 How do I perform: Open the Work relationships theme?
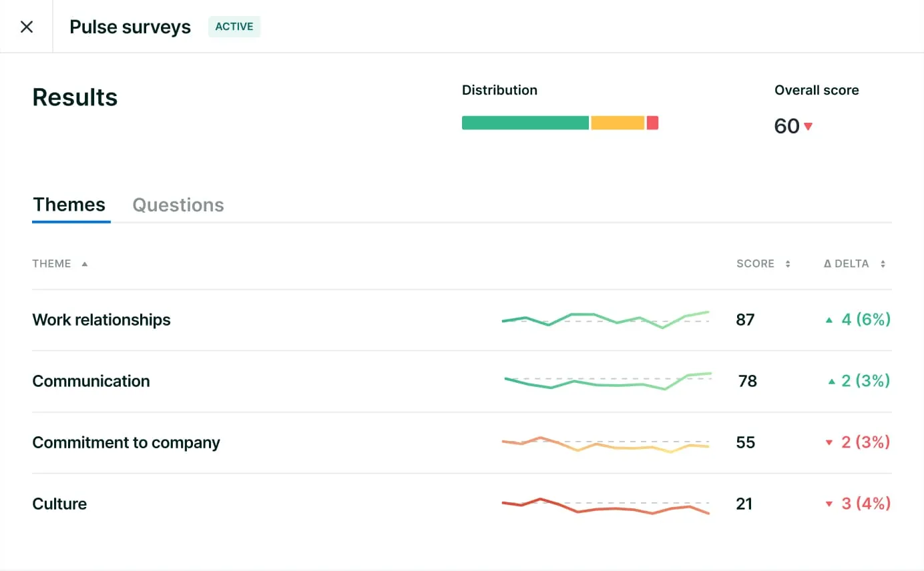coord(101,320)
